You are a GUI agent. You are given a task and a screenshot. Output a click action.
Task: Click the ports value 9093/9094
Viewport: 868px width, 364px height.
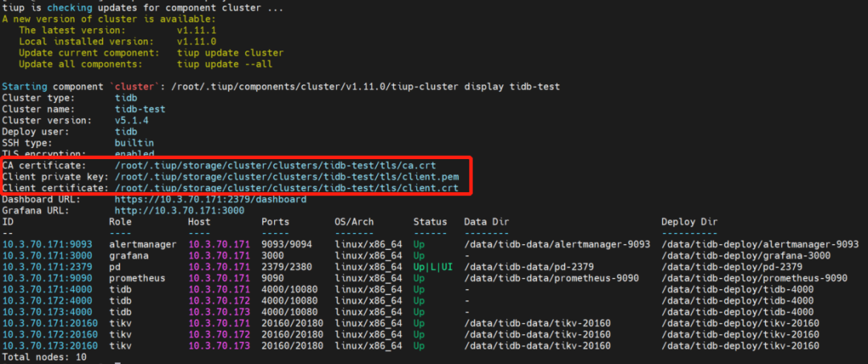click(286, 244)
